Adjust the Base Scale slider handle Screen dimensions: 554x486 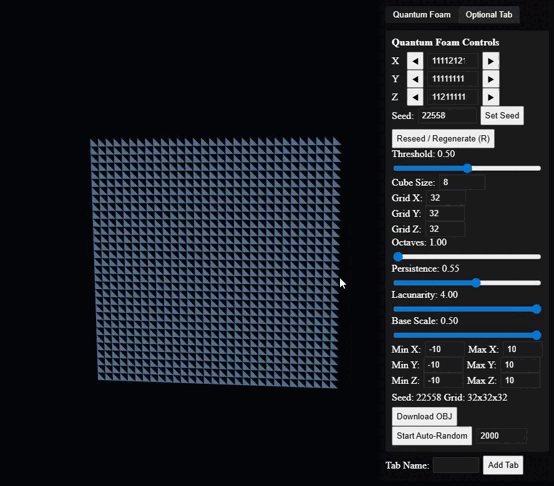pyautogui.click(x=537, y=335)
